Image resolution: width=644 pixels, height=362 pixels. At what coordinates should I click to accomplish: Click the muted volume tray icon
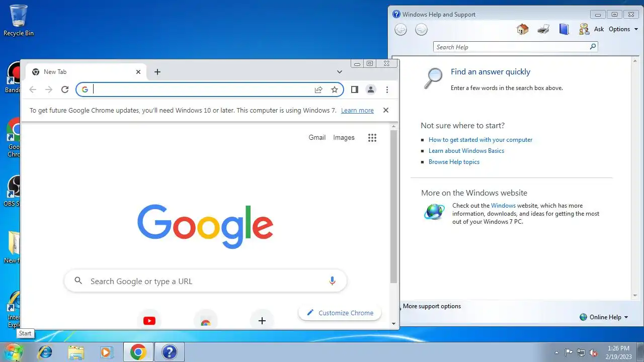click(593, 352)
